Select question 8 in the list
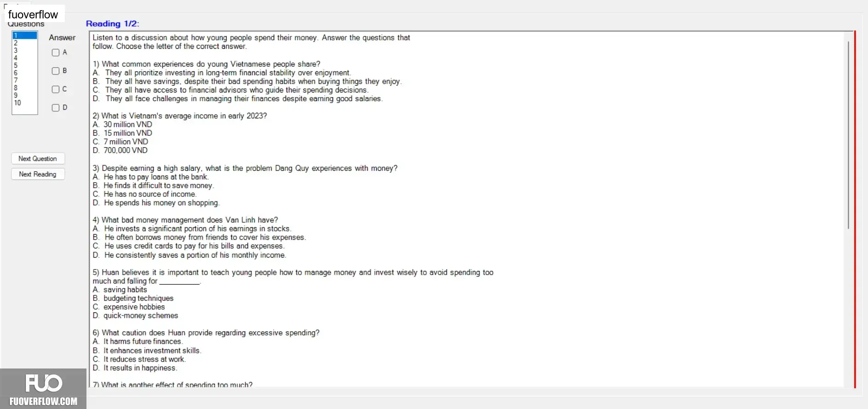 pos(25,87)
